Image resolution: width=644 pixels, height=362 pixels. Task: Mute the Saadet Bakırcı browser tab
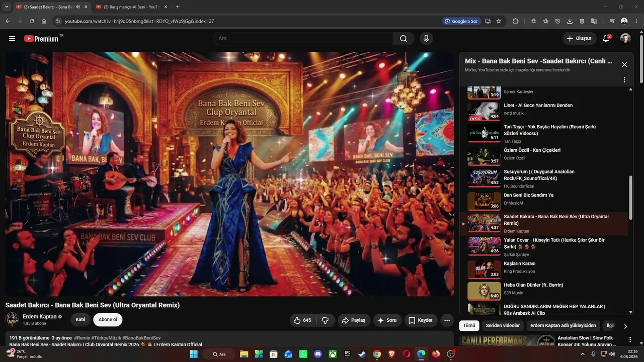click(x=77, y=7)
